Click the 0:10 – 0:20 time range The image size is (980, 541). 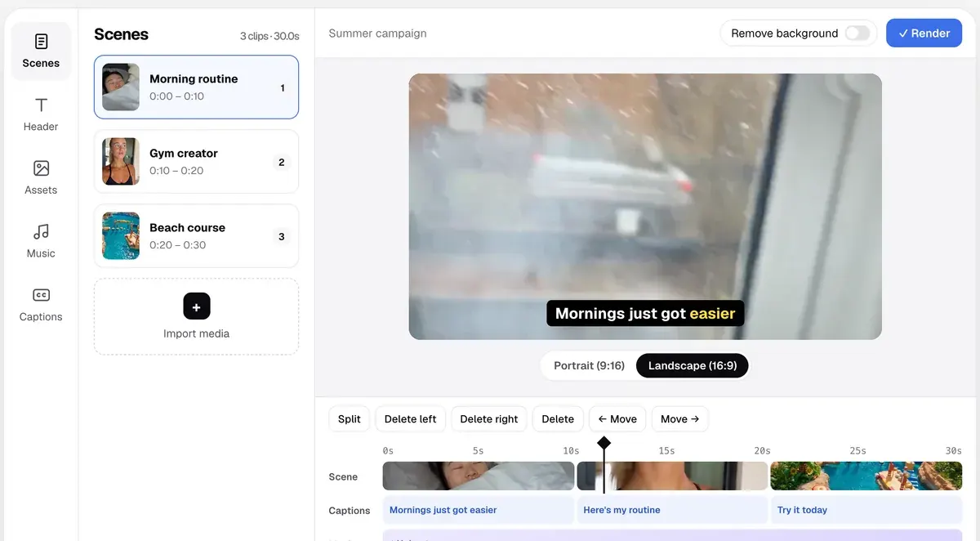[x=176, y=171]
